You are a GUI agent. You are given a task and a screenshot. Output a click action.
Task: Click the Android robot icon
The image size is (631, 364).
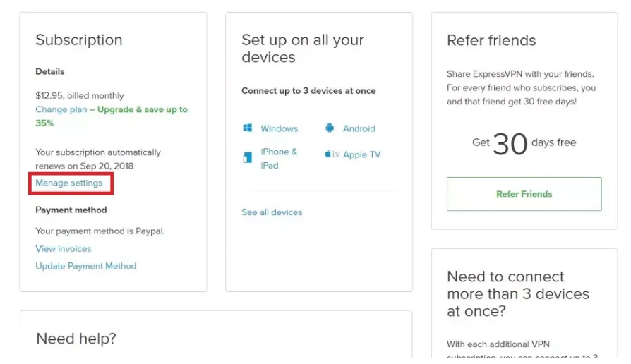(330, 128)
